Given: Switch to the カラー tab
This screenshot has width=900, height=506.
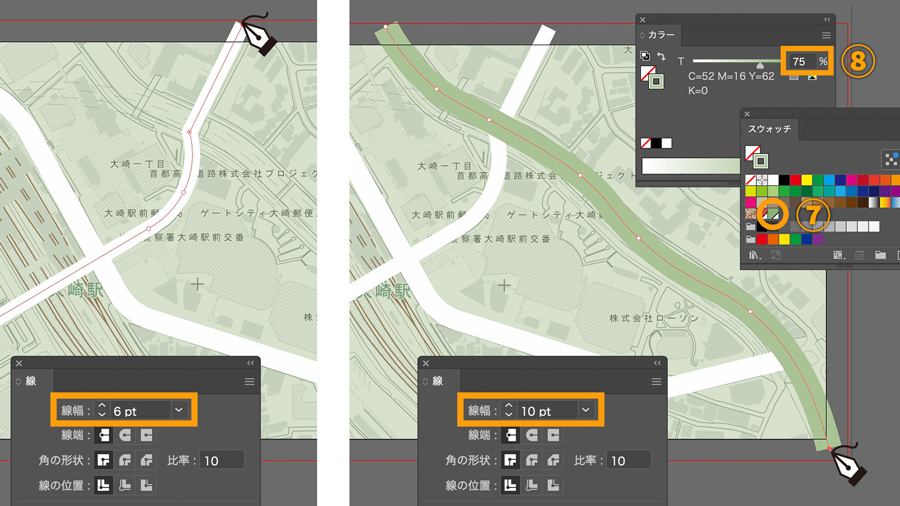Looking at the screenshot, I should click(659, 35).
